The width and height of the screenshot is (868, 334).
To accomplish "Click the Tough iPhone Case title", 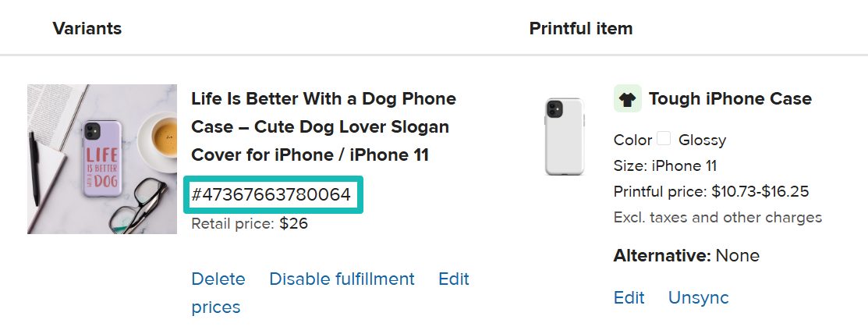I will [x=730, y=99].
